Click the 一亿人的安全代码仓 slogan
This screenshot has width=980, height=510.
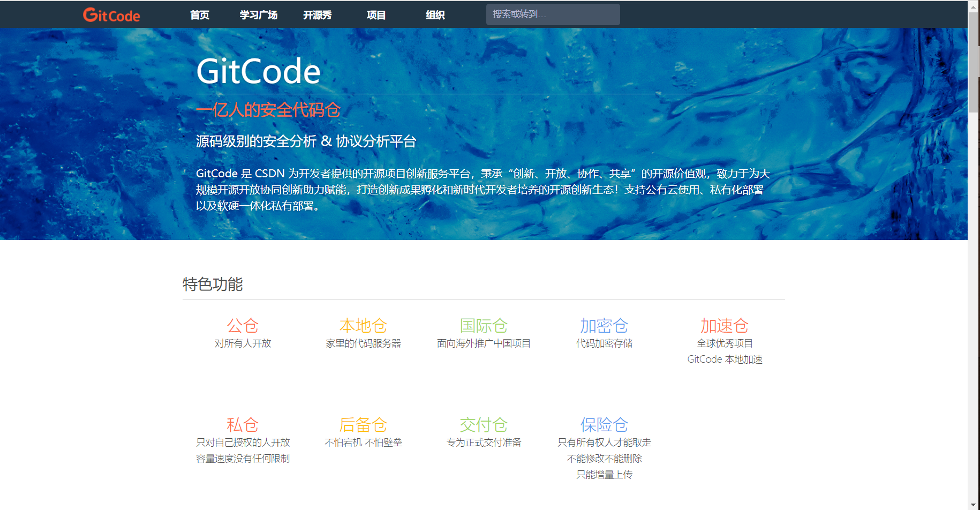point(268,110)
